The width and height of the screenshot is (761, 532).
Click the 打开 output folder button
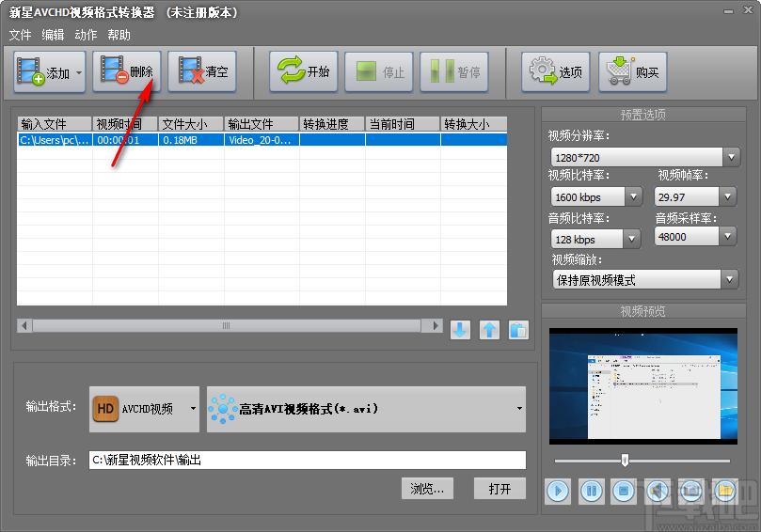pos(499,489)
